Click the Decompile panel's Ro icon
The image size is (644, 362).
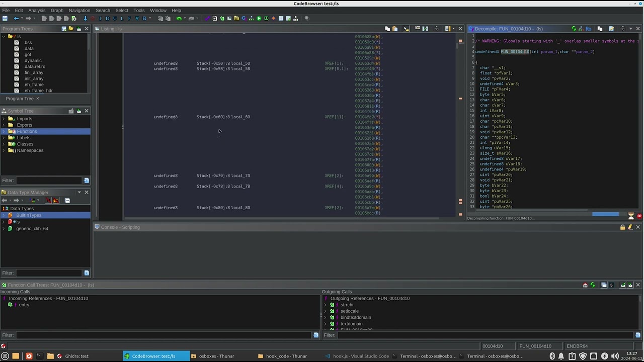(x=588, y=29)
